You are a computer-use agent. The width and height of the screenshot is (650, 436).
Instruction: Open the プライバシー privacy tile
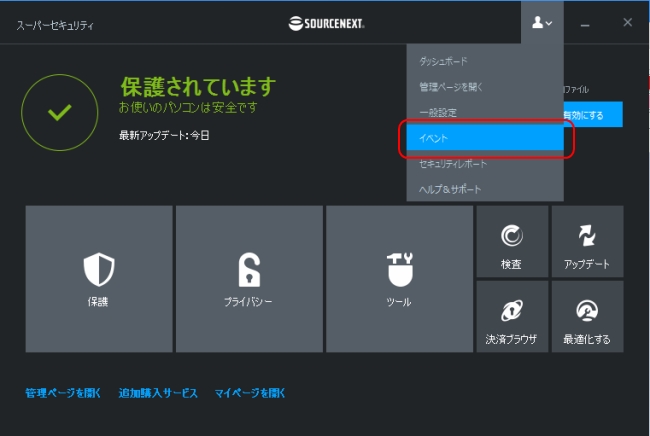click(249, 279)
